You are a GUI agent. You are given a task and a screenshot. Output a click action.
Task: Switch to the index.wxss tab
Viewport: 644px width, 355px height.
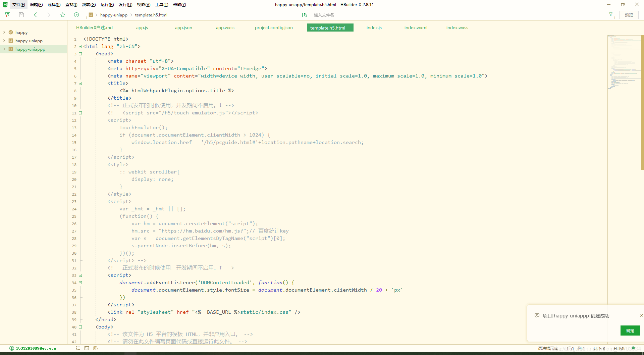tap(457, 28)
